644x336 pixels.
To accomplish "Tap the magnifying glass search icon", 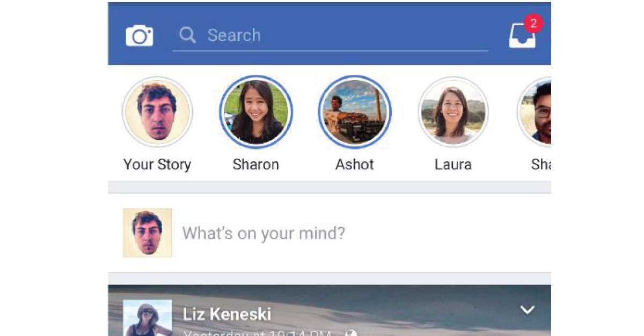I will click(188, 35).
